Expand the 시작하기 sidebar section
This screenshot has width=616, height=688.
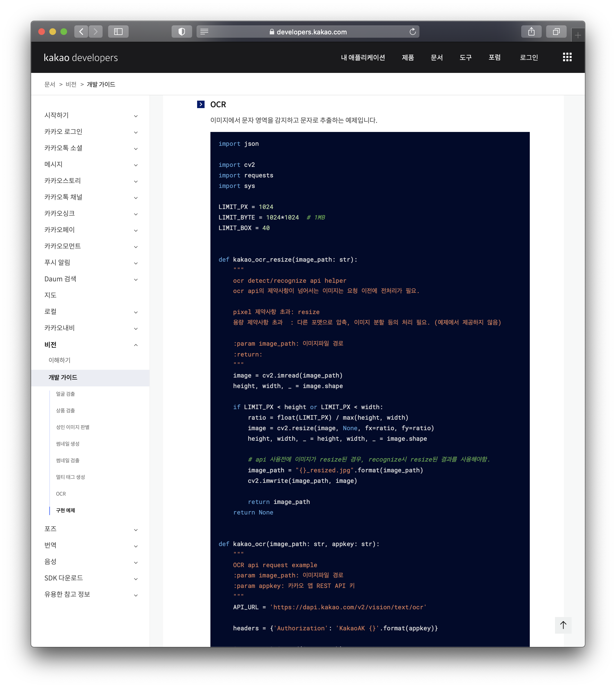click(91, 115)
